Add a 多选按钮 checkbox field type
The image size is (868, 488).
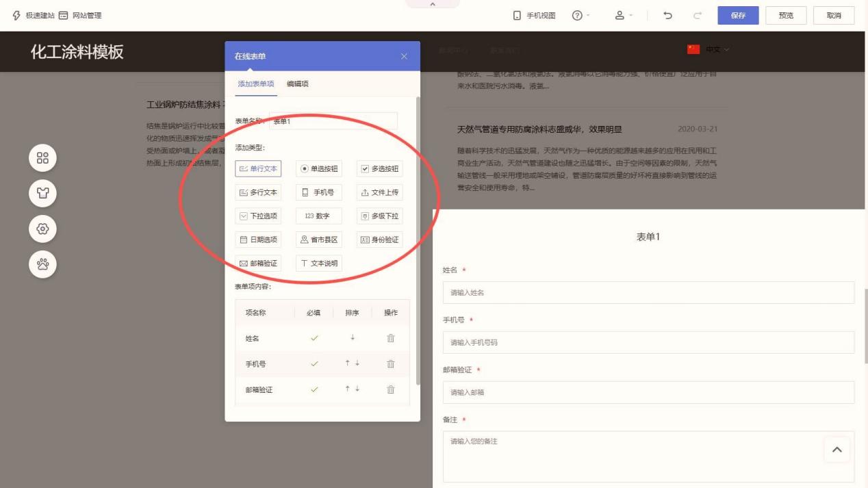(379, 168)
